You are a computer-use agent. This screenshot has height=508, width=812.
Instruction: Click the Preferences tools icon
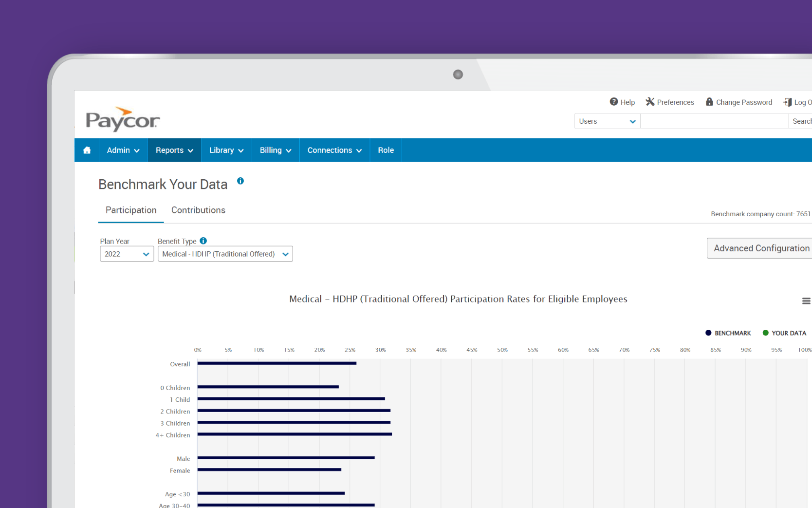(650, 102)
